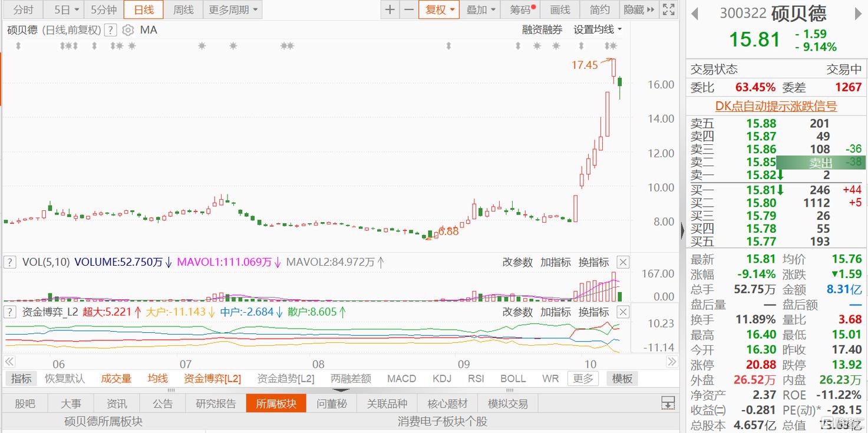Screen dimensions: 868x433
Task: Open the 设置均线 dropdown
Action: tap(598, 29)
